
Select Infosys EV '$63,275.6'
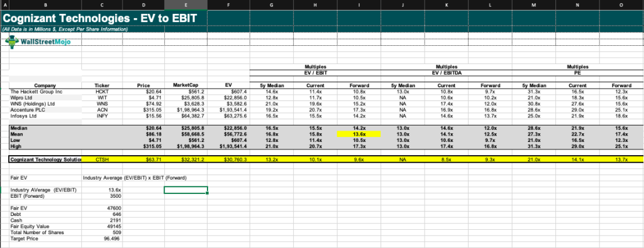(228, 116)
